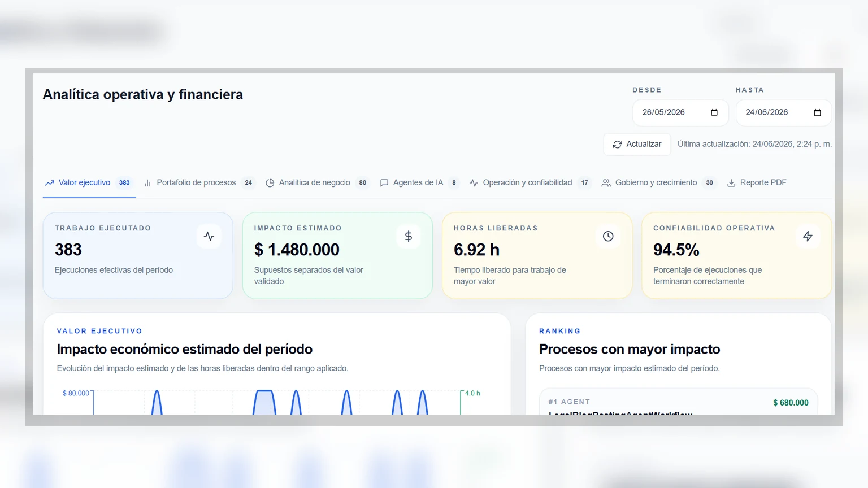The image size is (868, 488).
Task: Switch to Portafolio de procesos tab
Action: click(x=199, y=182)
